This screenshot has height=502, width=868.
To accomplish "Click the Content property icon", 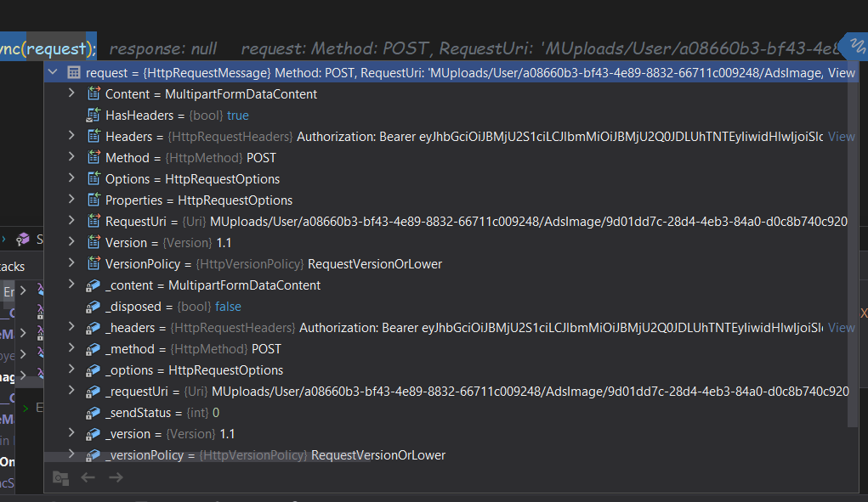I will (94, 93).
